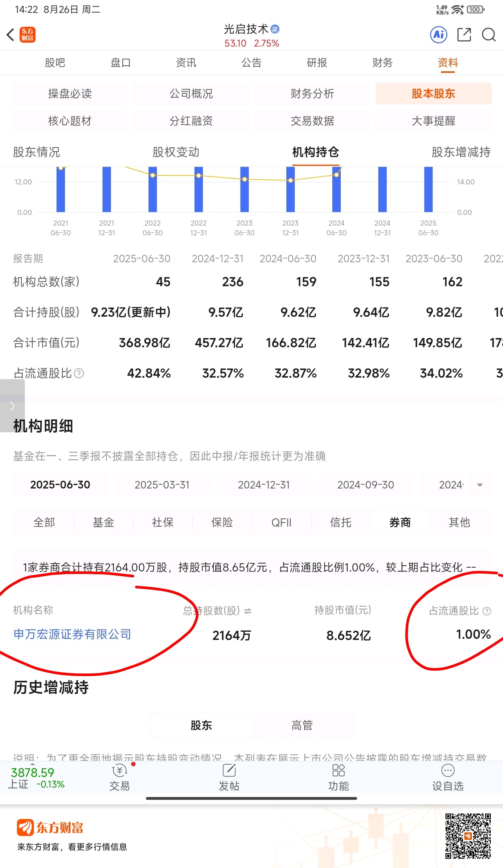Select 高管 history toggle

pyautogui.click(x=302, y=726)
